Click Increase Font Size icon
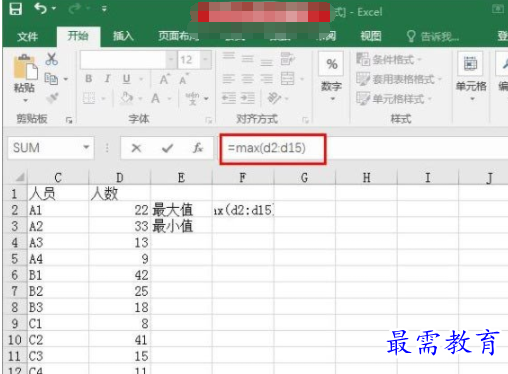508x374 pixels. coord(164,79)
